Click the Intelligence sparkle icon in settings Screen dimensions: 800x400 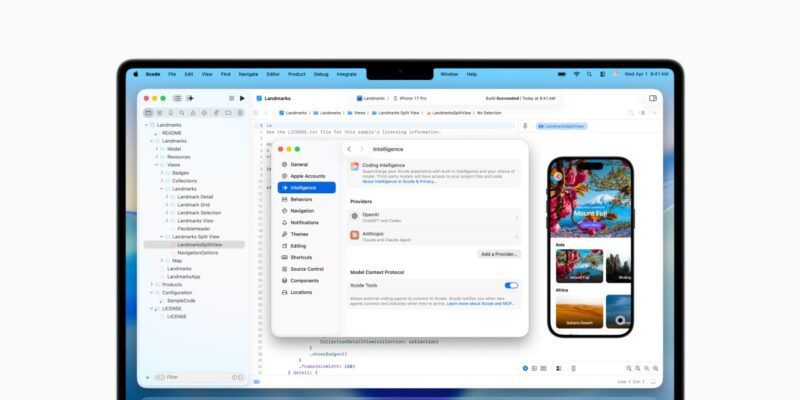tap(285, 188)
